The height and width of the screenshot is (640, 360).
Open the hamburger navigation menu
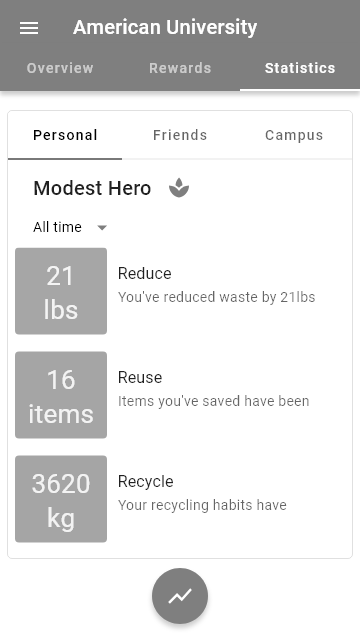(x=29, y=28)
